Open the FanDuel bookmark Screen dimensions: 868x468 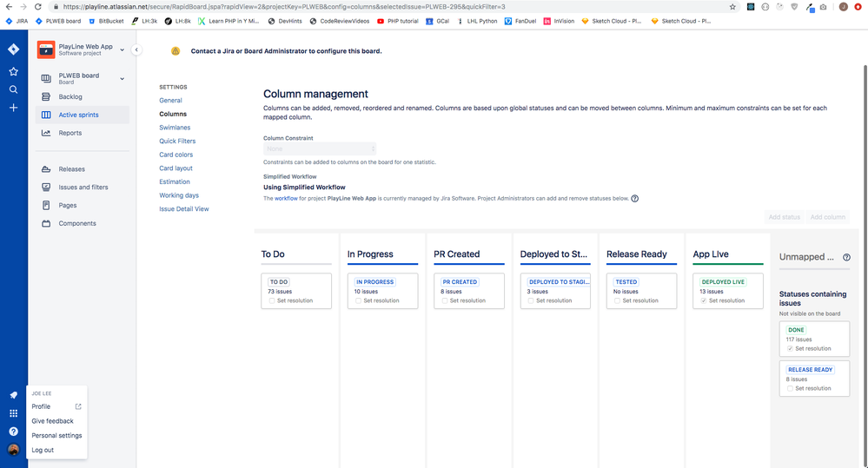(520, 21)
